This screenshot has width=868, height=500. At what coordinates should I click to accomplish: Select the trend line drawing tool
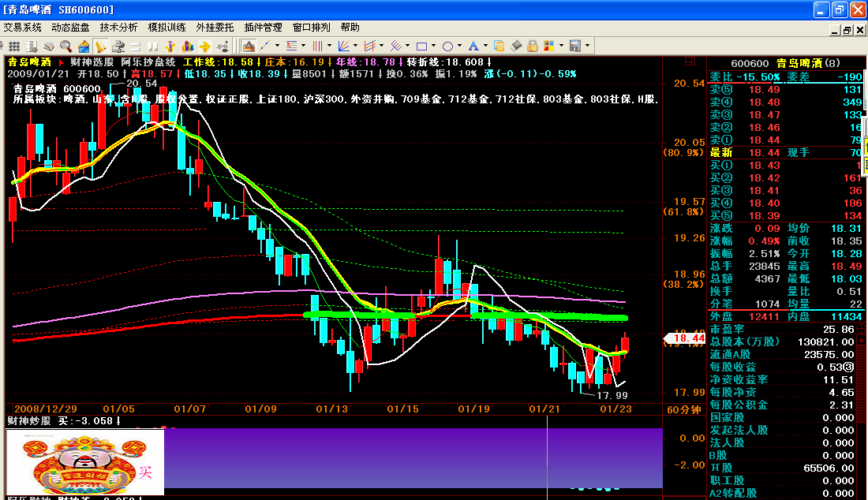coord(264,46)
